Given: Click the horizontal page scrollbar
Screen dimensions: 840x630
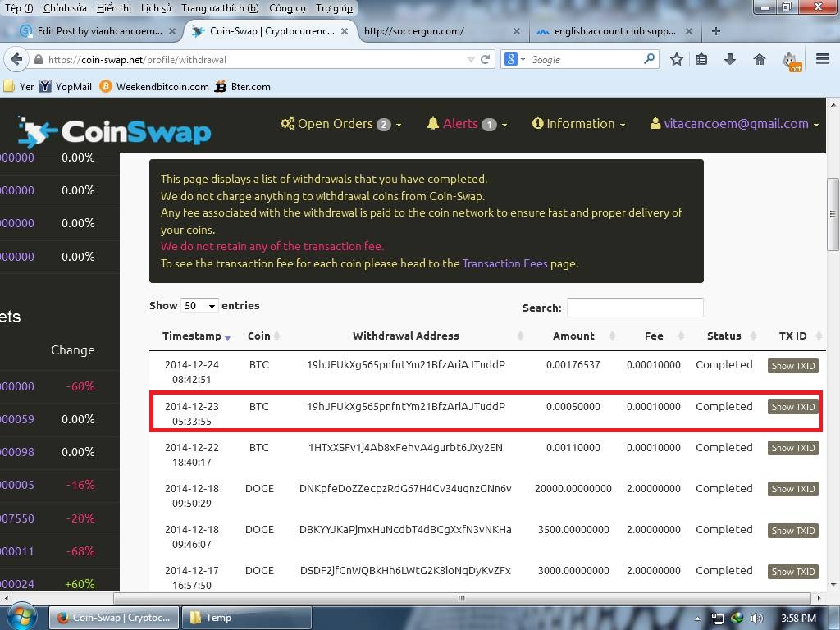Looking at the screenshot, I should 462,598.
